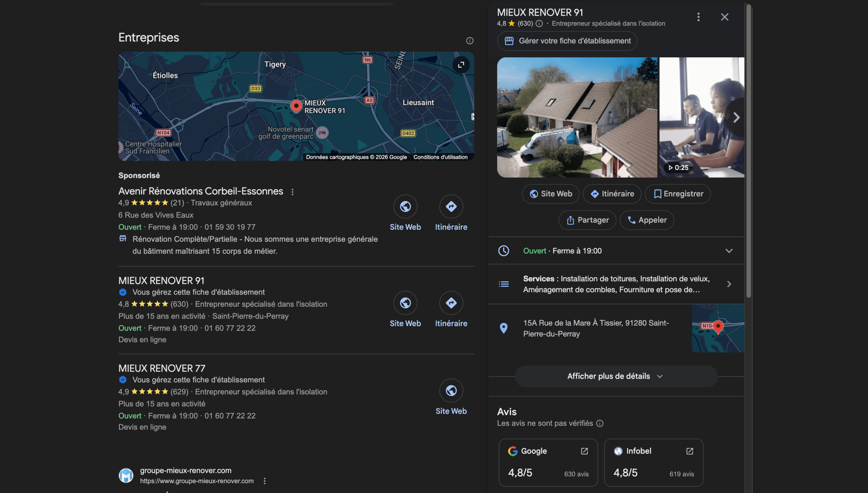
Task: Click Afficher plus de détails
Action: (x=616, y=376)
